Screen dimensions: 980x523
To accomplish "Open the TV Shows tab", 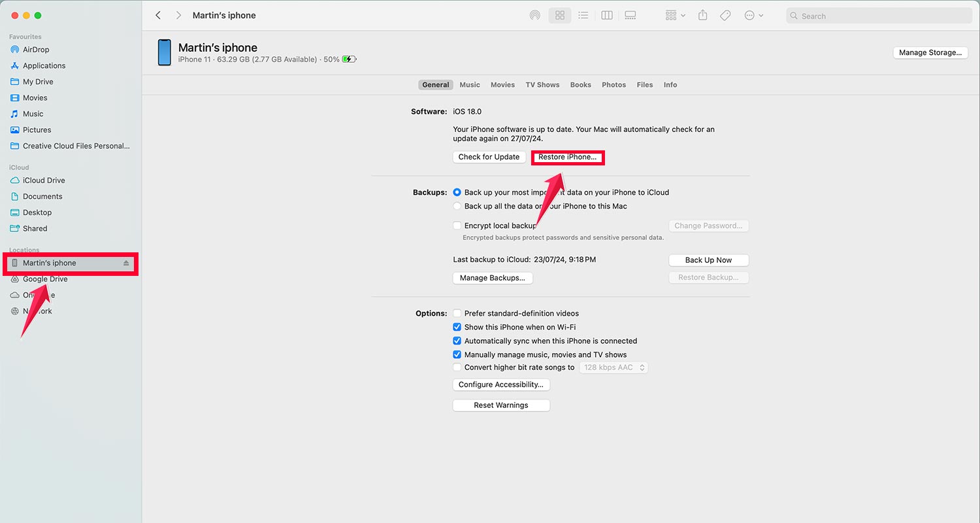I will [x=542, y=84].
